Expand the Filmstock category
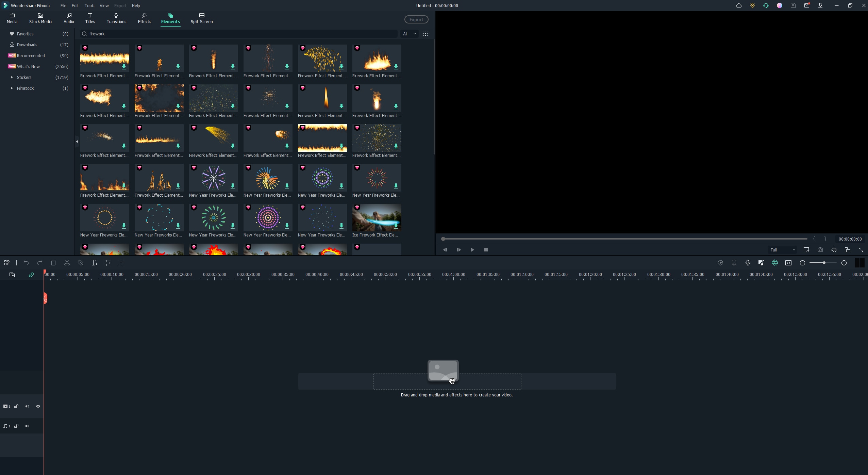The width and height of the screenshot is (868, 475). tap(12, 88)
